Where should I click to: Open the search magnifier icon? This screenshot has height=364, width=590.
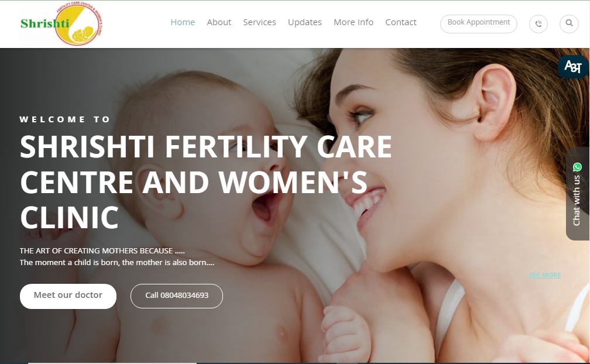[569, 23]
